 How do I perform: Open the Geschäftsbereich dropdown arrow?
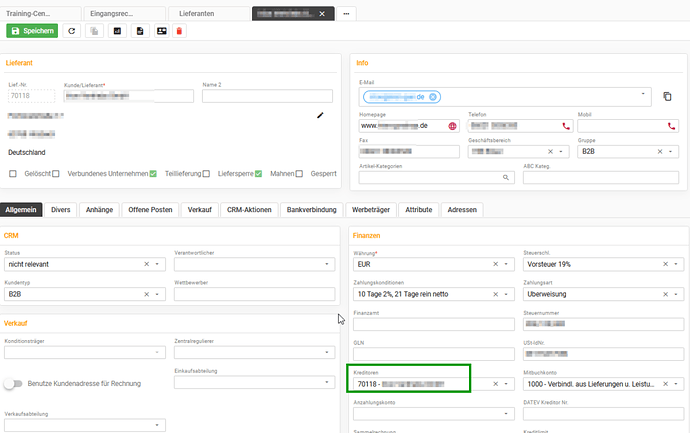tap(561, 151)
